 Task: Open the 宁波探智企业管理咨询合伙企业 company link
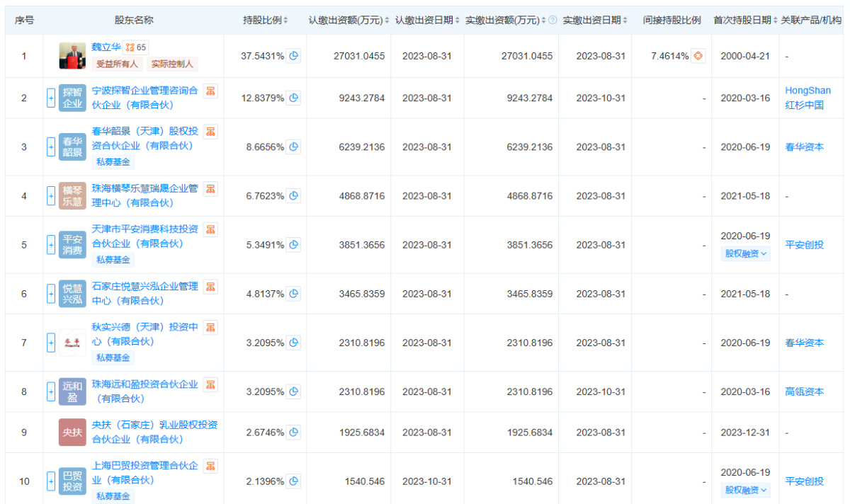(x=145, y=98)
